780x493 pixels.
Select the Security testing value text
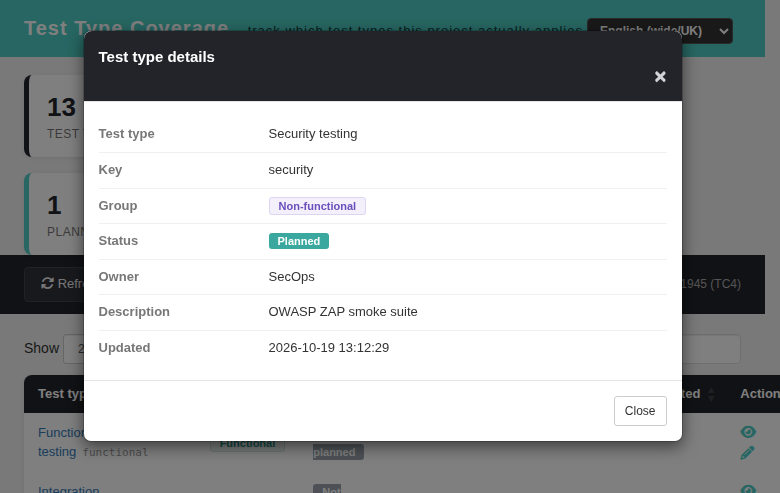pyautogui.click(x=312, y=134)
